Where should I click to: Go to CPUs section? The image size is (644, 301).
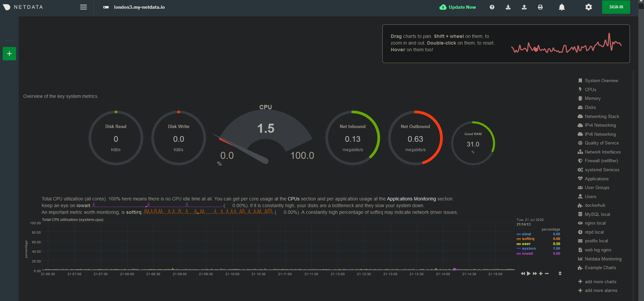(x=590, y=89)
